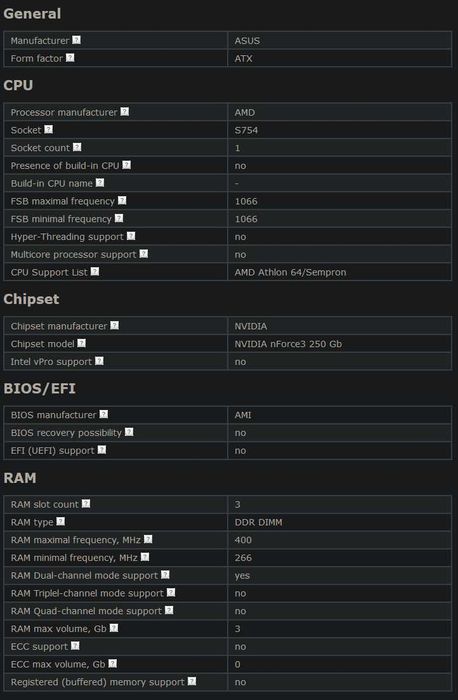Open the help icon beside Form factor

pos(70,58)
